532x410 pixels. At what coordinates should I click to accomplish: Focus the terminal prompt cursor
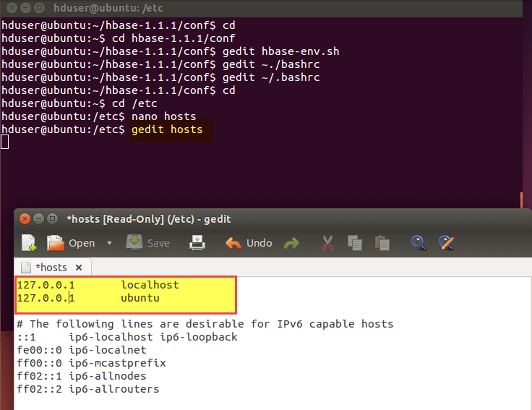point(5,142)
